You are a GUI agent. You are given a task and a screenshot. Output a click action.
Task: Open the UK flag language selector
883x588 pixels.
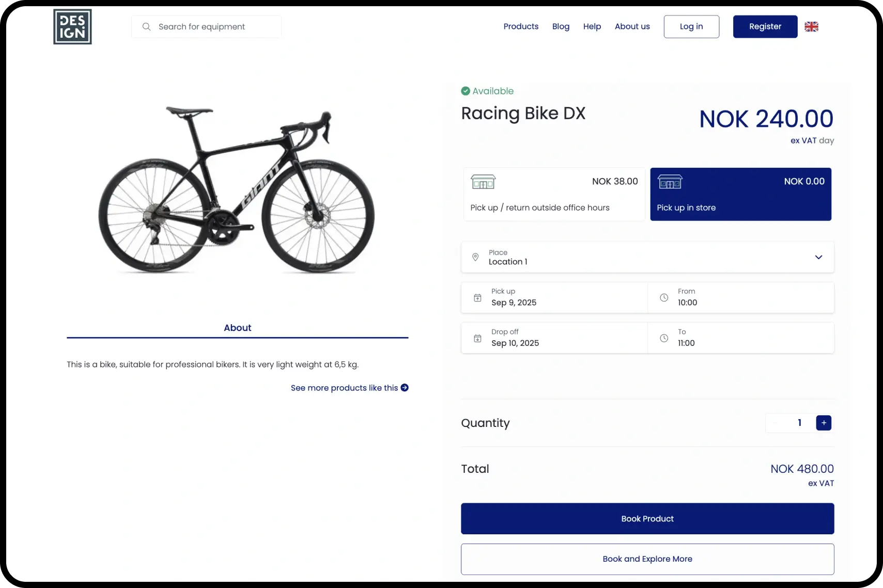[x=811, y=27]
